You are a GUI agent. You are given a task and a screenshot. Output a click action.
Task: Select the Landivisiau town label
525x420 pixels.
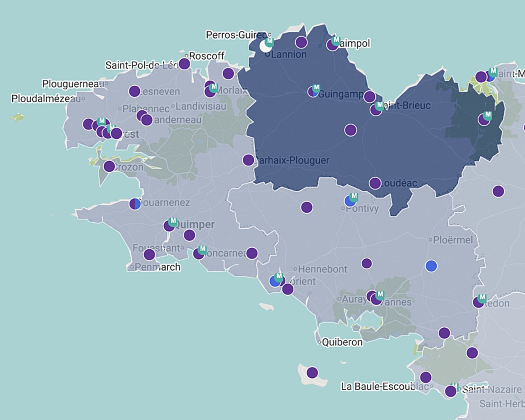tap(201, 106)
